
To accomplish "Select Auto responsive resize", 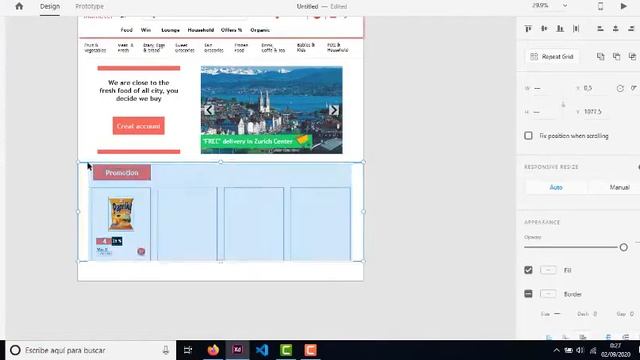I will tap(556, 187).
